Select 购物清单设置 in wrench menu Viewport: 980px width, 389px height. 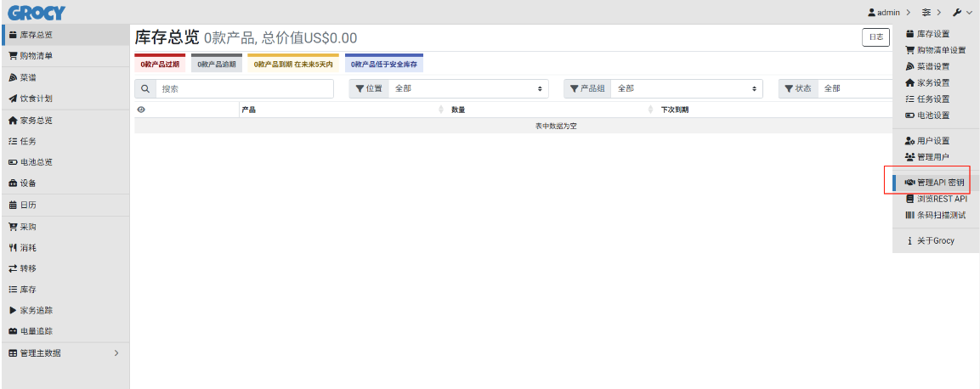pyautogui.click(x=937, y=50)
